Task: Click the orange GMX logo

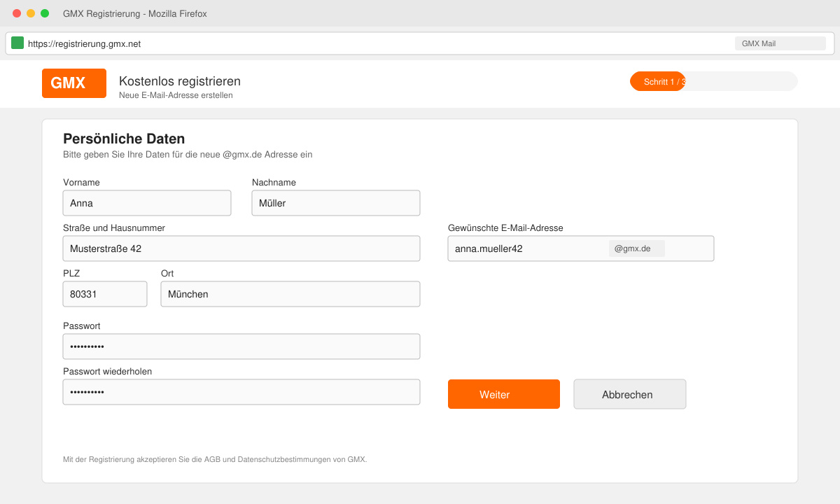Action: click(74, 83)
